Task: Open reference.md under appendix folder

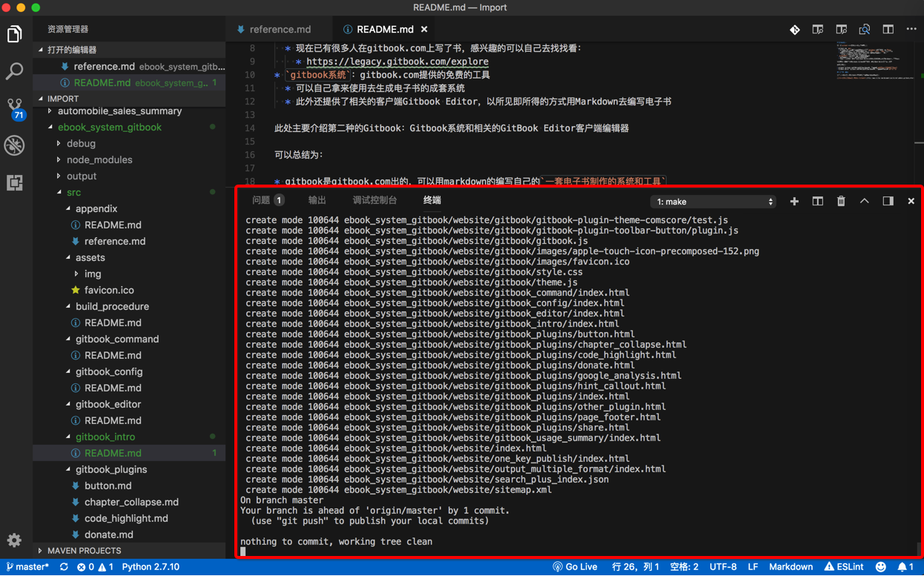Action: [129, 242]
